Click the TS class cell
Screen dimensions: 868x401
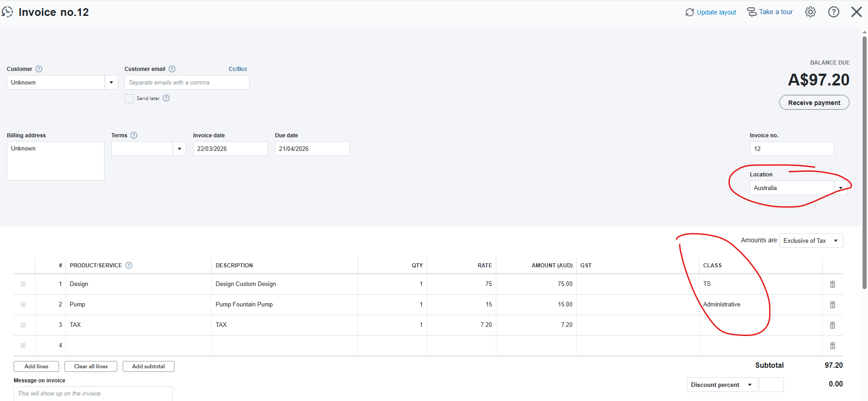[x=760, y=284]
